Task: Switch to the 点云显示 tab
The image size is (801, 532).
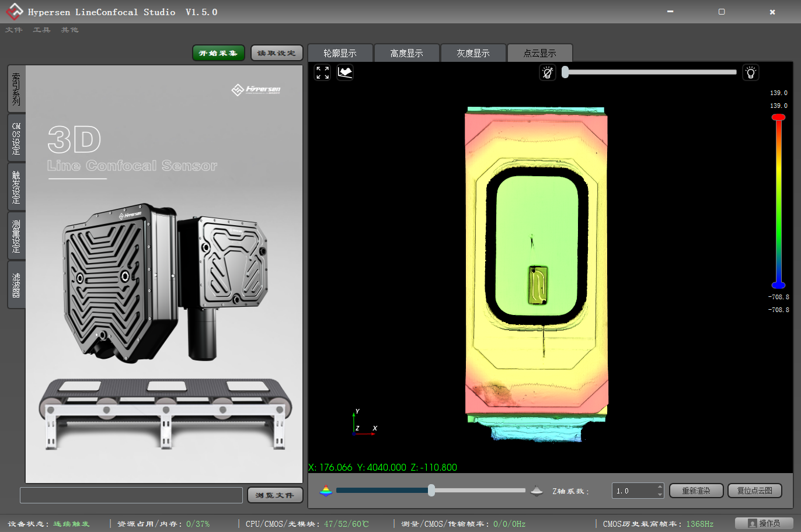Action: click(540, 53)
